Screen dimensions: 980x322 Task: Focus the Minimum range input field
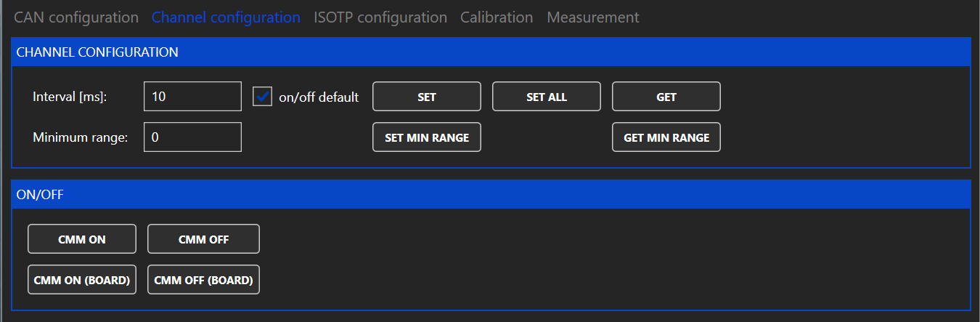192,137
